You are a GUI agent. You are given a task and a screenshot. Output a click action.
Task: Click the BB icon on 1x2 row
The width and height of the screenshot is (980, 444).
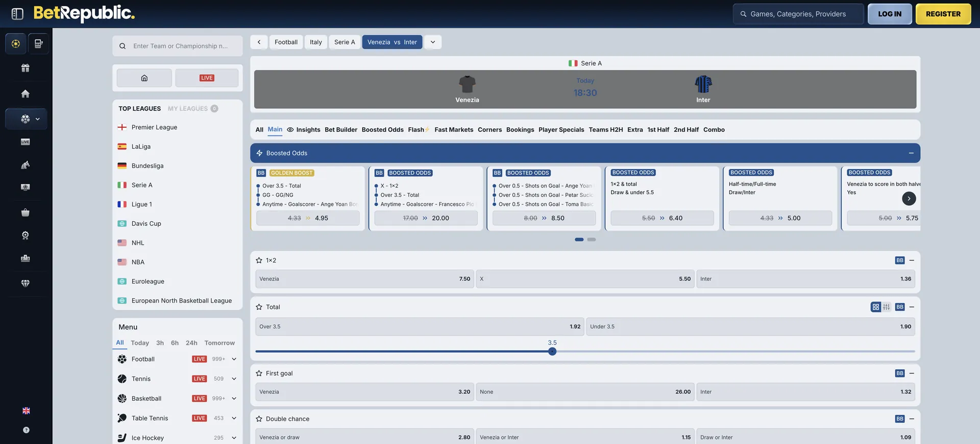click(900, 261)
